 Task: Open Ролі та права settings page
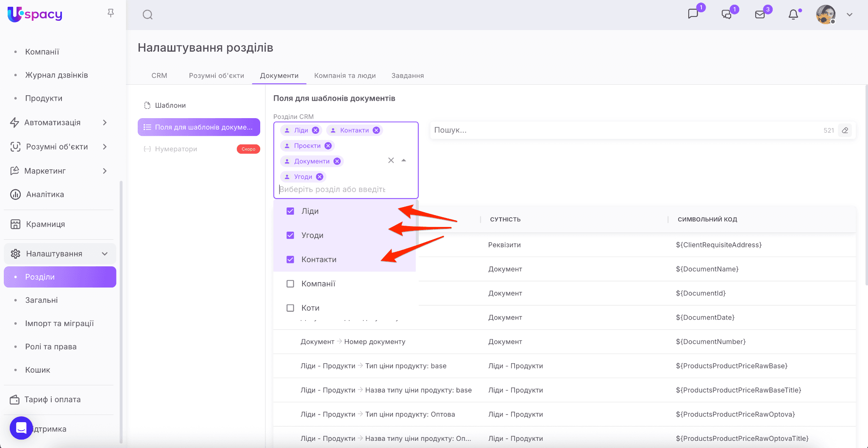(51, 347)
